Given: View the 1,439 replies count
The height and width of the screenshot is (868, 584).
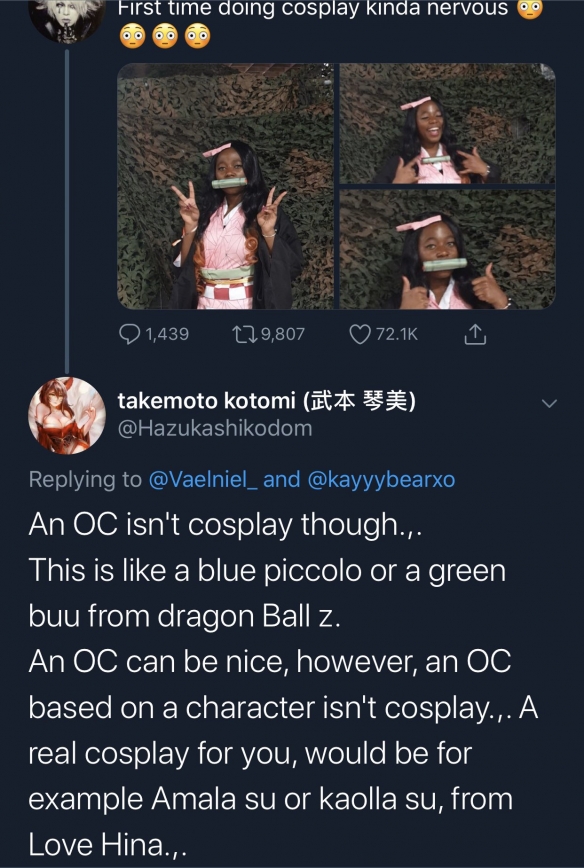Looking at the screenshot, I should [x=167, y=334].
